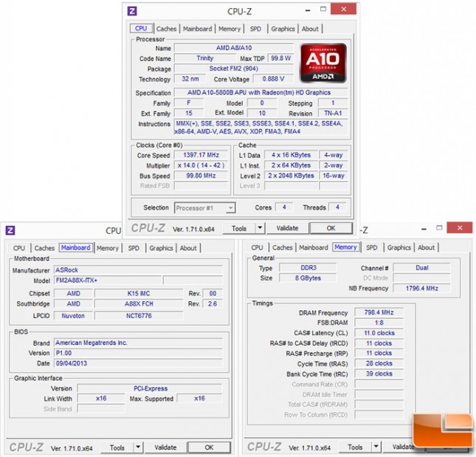This screenshot has height=457, width=476.
Task: Open the About tab in the Mainboard window
Action: coord(188,248)
